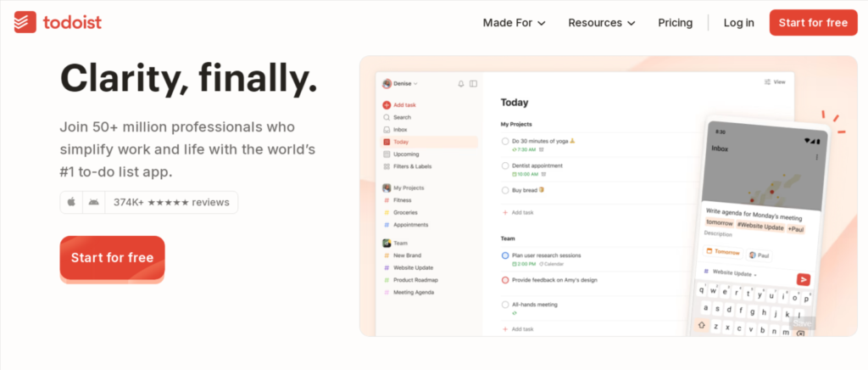The height and width of the screenshot is (370, 868).
Task: Open the Denise account dropdown
Action: pyautogui.click(x=400, y=84)
